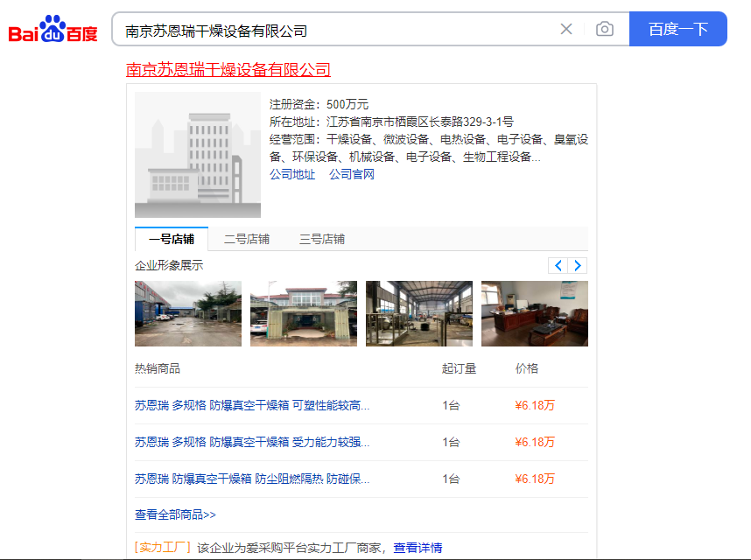This screenshot has height=560, width=751.
Task: Select the 经营范围 description text
Action: coord(429,148)
